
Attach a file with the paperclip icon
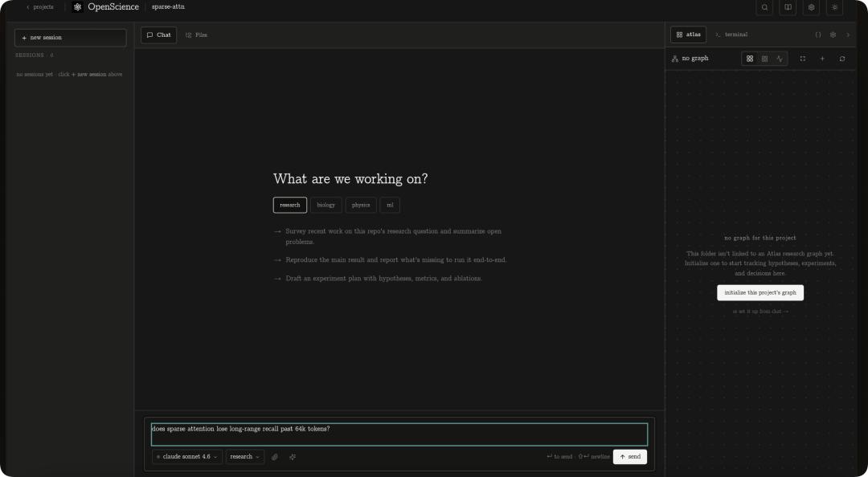click(x=275, y=457)
